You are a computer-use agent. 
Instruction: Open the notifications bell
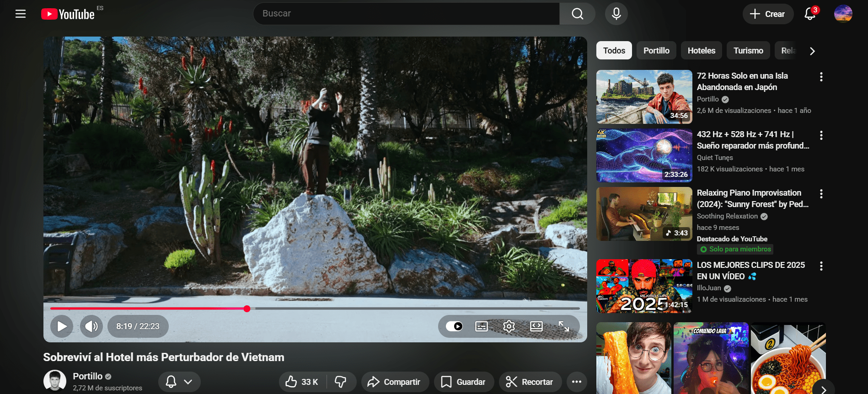click(810, 14)
